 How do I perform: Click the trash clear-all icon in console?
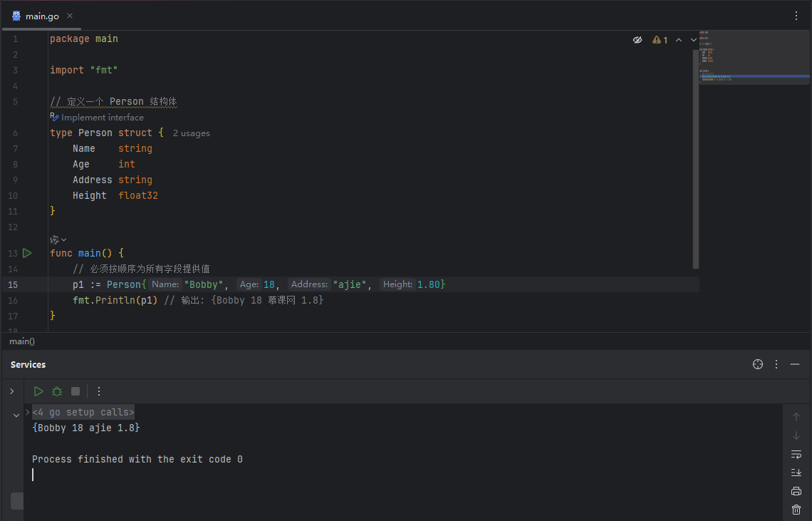pos(796,510)
